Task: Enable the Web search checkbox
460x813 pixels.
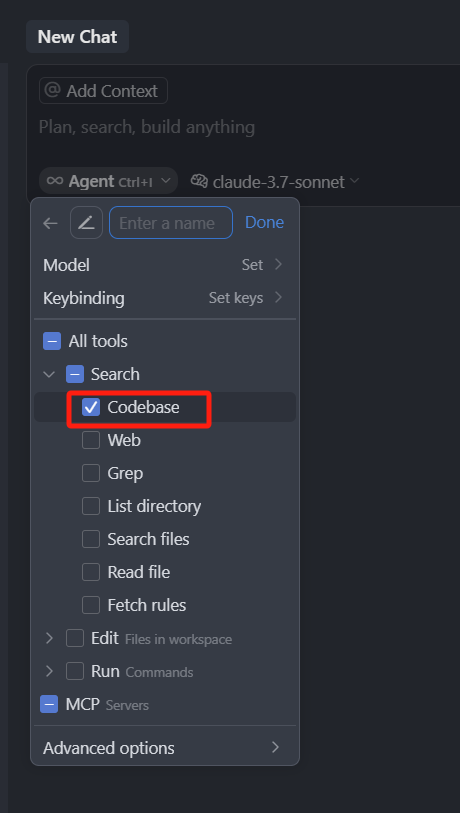Action: [x=91, y=440]
